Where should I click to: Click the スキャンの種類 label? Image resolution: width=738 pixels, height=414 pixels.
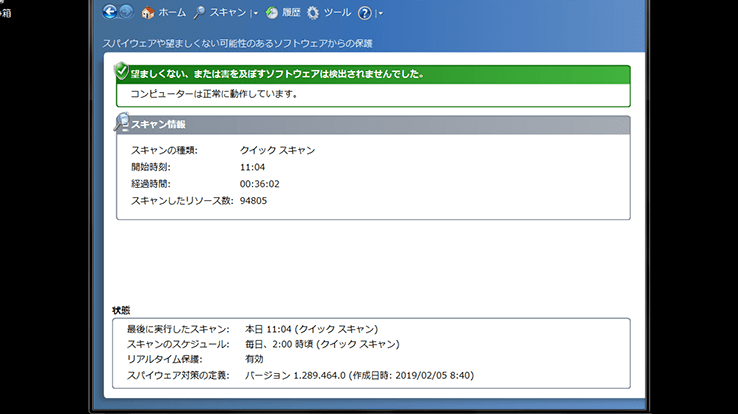[x=164, y=151]
